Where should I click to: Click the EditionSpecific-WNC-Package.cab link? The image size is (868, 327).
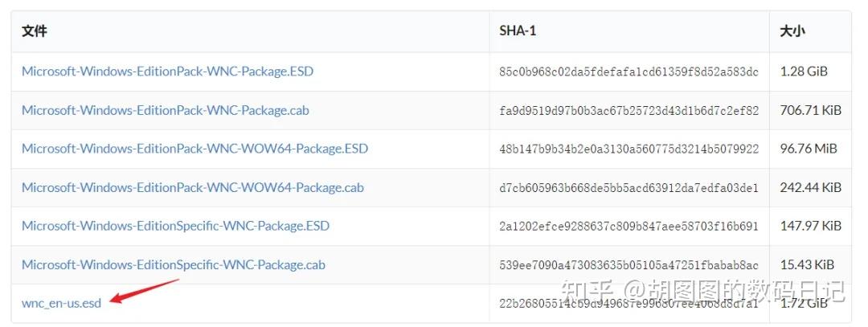click(x=173, y=264)
